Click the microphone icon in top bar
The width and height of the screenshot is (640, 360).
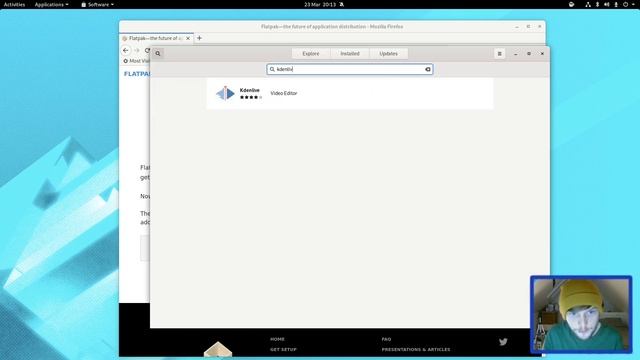click(616, 4)
